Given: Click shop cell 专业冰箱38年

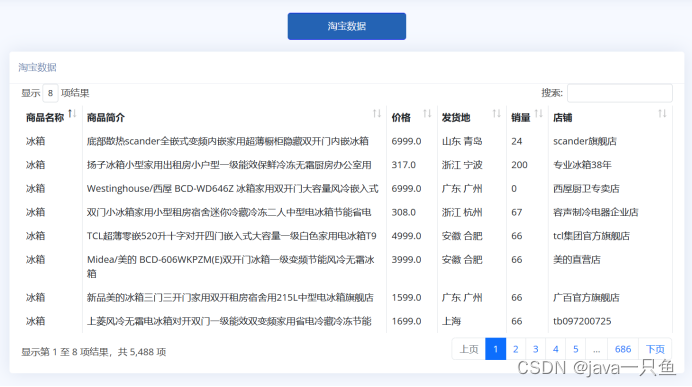Looking at the screenshot, I should tap(583, 165).
